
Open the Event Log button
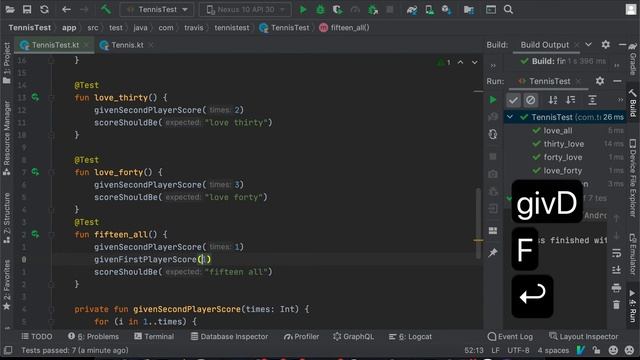[x=510, y=336]
